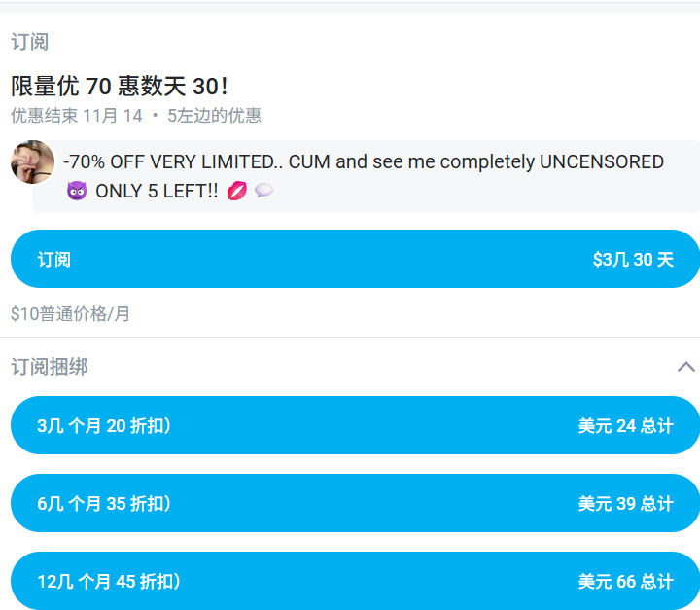Click the ONLY 5 LEFT!! text

(x=157, y=191)
